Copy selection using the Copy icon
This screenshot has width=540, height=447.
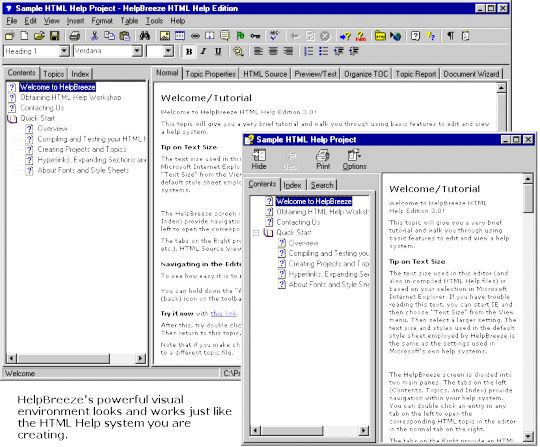(110, 36)
